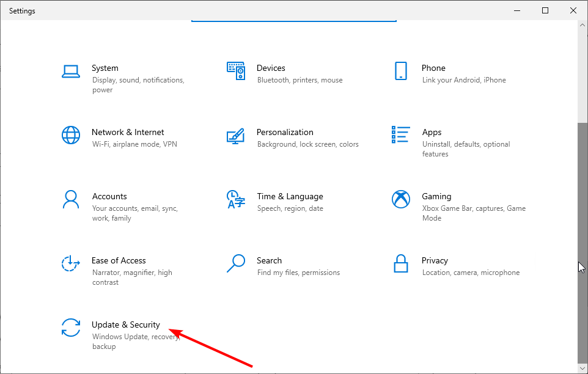Select the Search magnifier icon
The width and height of the screenshot is (588, 374).
click(x=236, y=263)
